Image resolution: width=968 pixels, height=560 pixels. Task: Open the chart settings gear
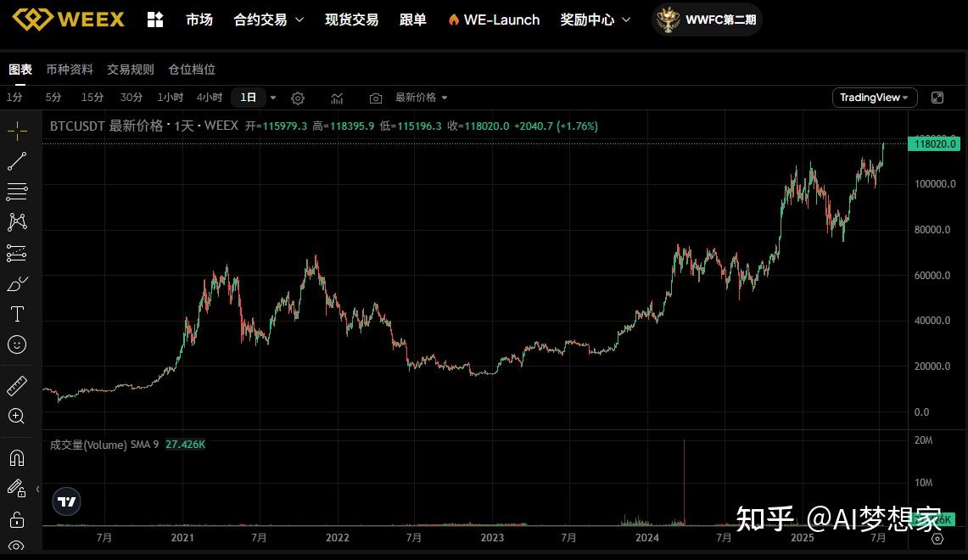[x=298, y=98]
